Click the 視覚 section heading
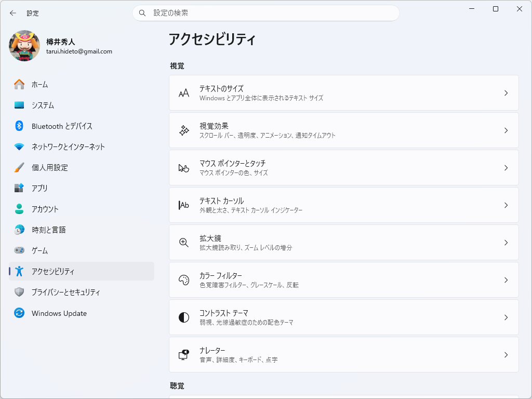Screen dimensions: 532x399 (177, 66)
